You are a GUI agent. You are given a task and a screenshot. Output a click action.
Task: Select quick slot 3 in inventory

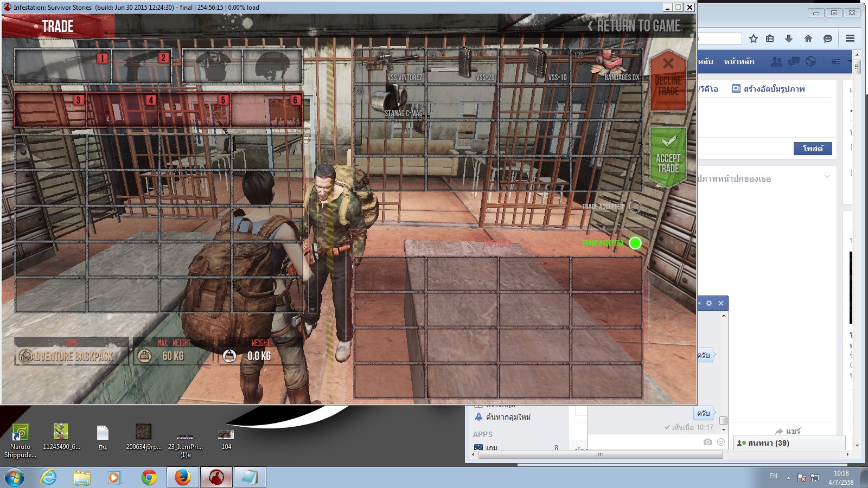coord(50,110)
